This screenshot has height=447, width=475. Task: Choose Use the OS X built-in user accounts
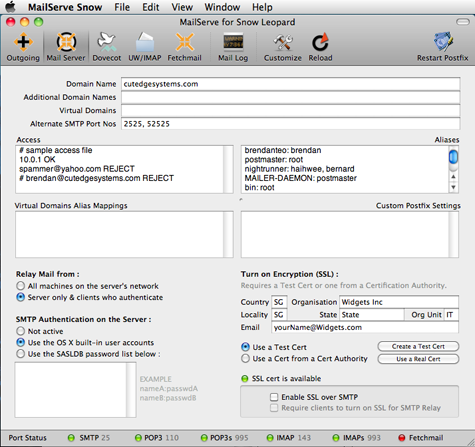point(21,342)
